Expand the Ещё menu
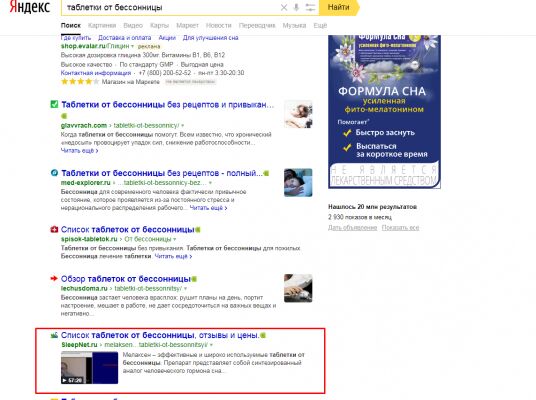 coord(320,26)
